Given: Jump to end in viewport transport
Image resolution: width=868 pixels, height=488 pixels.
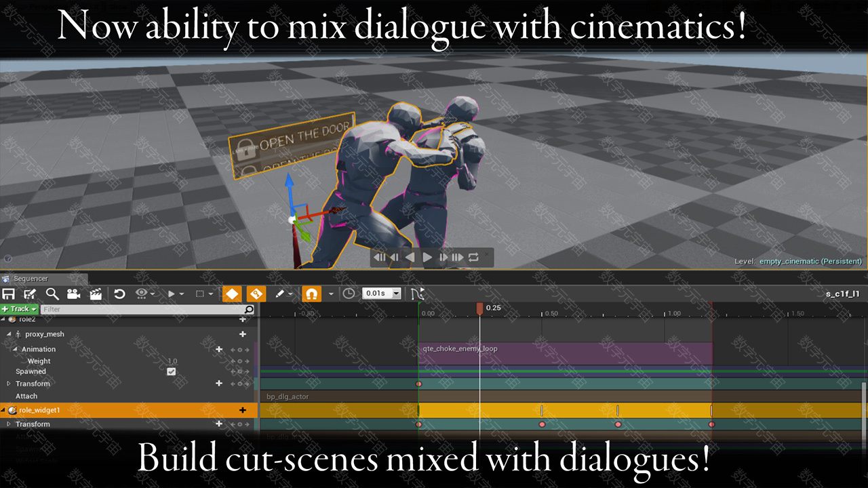Looking at the screenshot, I should tap(458, 258).
